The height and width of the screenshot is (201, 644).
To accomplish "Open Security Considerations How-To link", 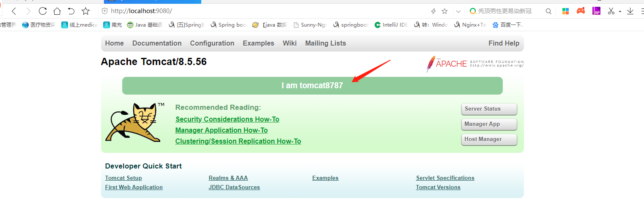I will [227, 119].
